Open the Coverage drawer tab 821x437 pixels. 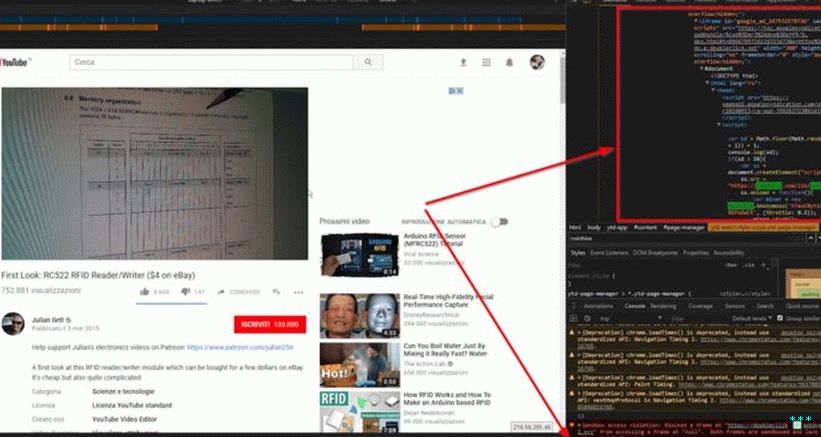[700, 306]
